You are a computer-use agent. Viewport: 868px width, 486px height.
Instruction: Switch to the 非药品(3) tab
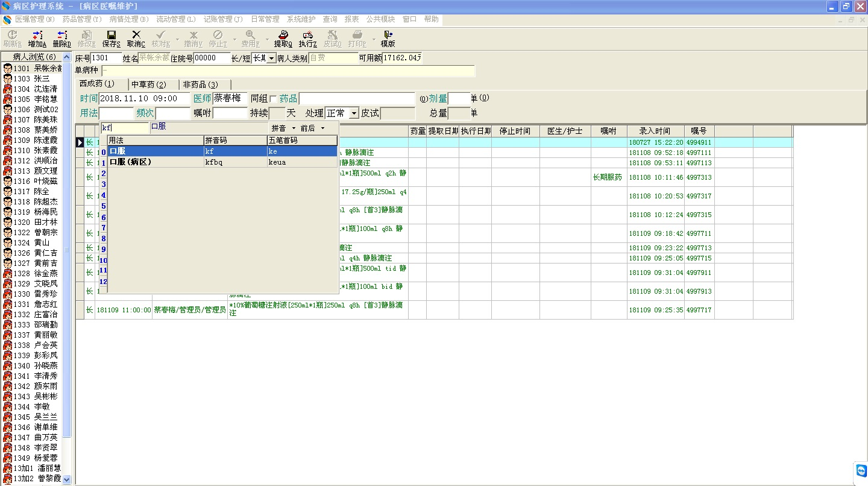(x=201, y=84)
